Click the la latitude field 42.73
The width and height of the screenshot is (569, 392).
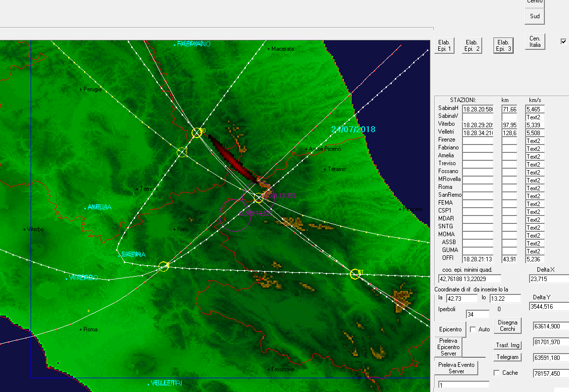(x=461, y=298)
